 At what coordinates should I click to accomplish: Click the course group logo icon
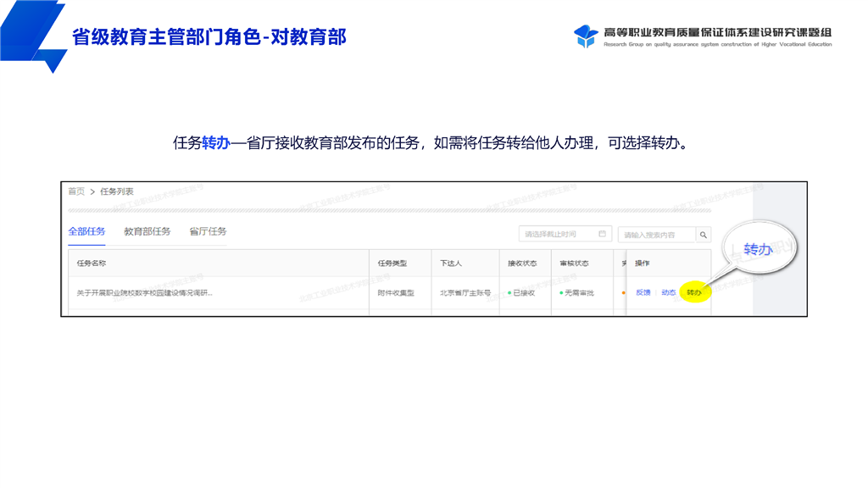tap(586, 36)
